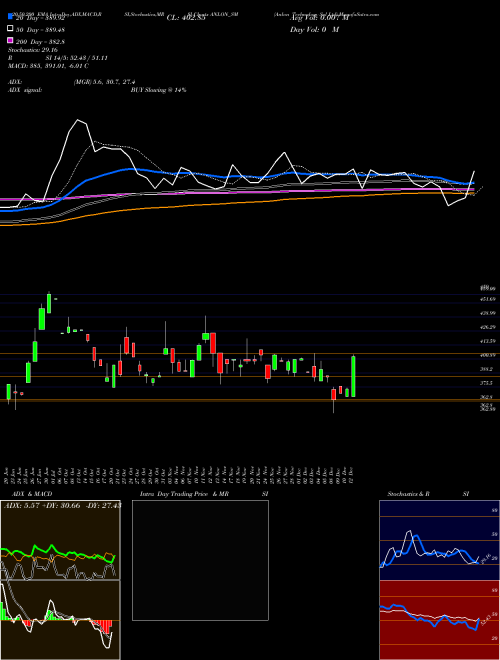Click the 451.69 price axis label
Image resolution: width=500 pixels, height=660 pixels.
pyautogui.click(x=488, y=299)
